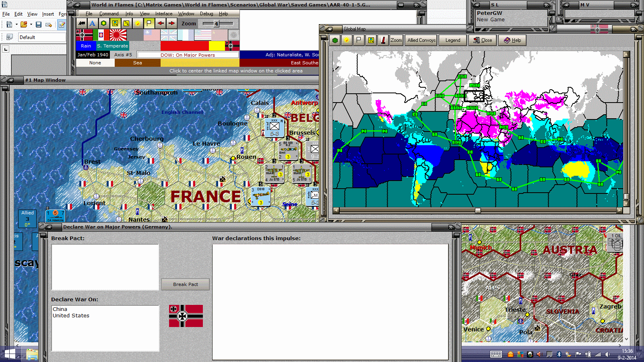The width and height of the screenshot is (644, 362).
Task: Click the Global Map horizontal scrollbar thumb
Action: 478,210
